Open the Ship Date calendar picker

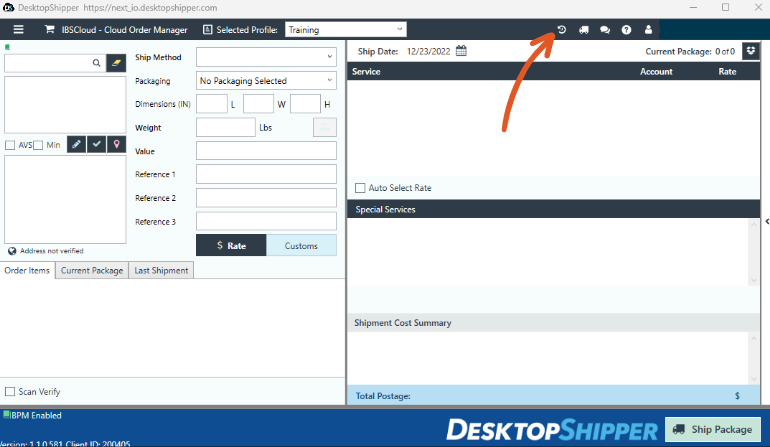[461, 51]
